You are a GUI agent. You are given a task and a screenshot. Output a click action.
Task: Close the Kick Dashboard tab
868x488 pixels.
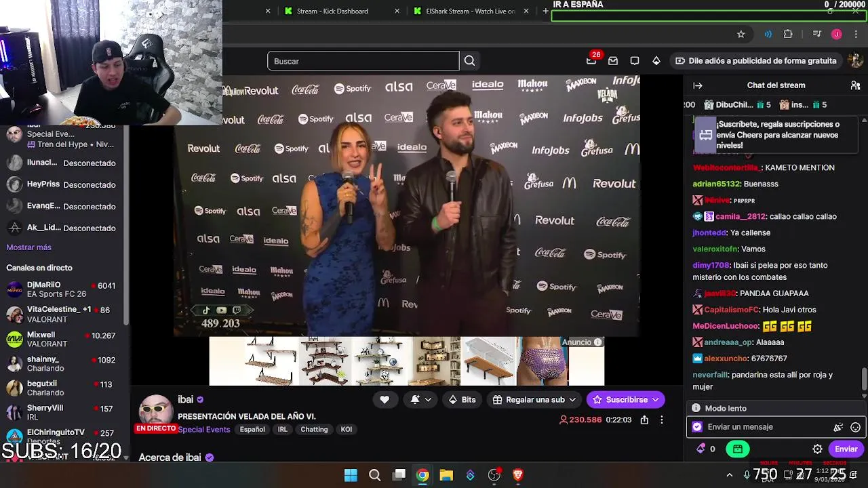point(397,11)
